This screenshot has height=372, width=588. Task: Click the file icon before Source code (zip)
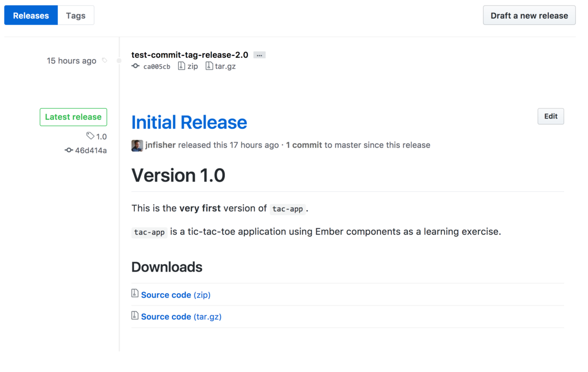click(135, 293)
